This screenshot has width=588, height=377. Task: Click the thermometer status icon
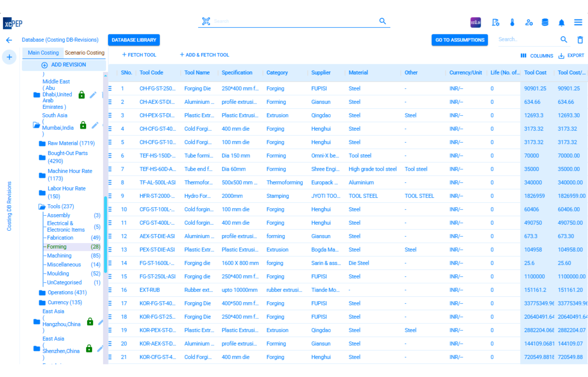pyautogui.click(x=512, y=22)
